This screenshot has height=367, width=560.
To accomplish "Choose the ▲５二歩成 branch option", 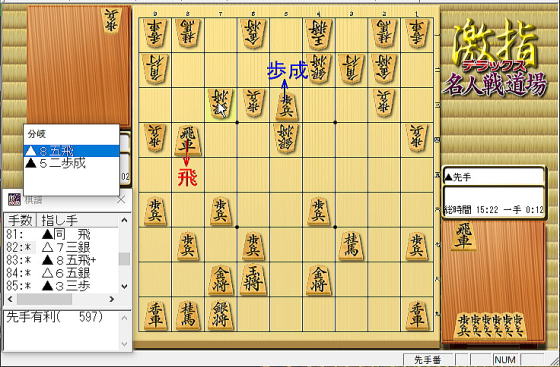I will click(71, 163).
